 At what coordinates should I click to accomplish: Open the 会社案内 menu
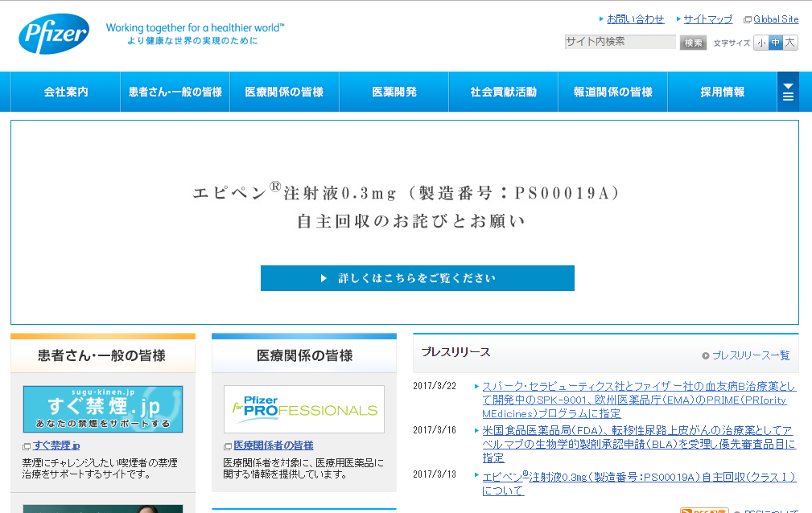point(66,92)
